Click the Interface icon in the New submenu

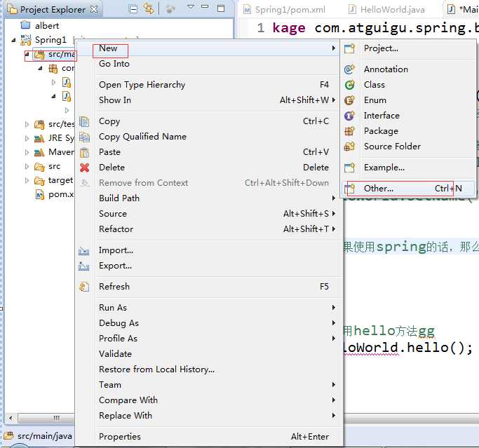click(349, 116)
